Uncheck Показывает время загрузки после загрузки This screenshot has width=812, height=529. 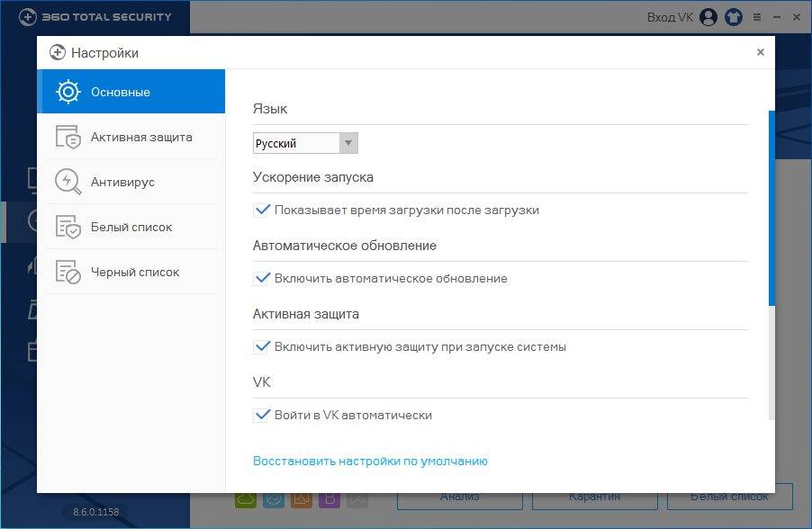click(x=262, y=210)
